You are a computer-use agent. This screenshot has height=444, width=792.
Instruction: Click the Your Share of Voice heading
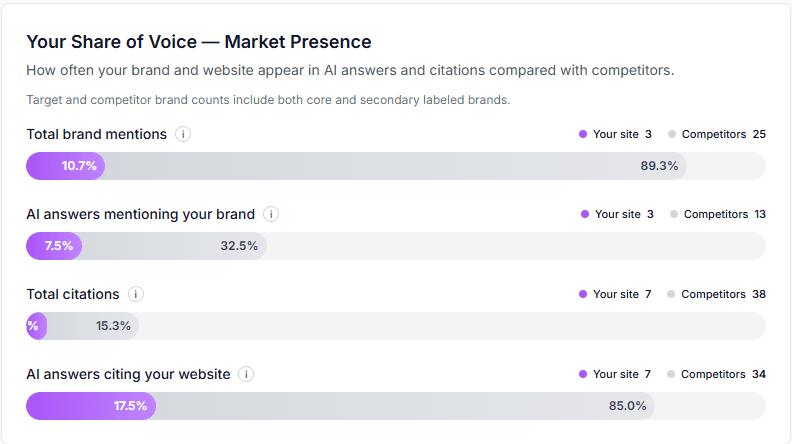click(x=198, y=42)
